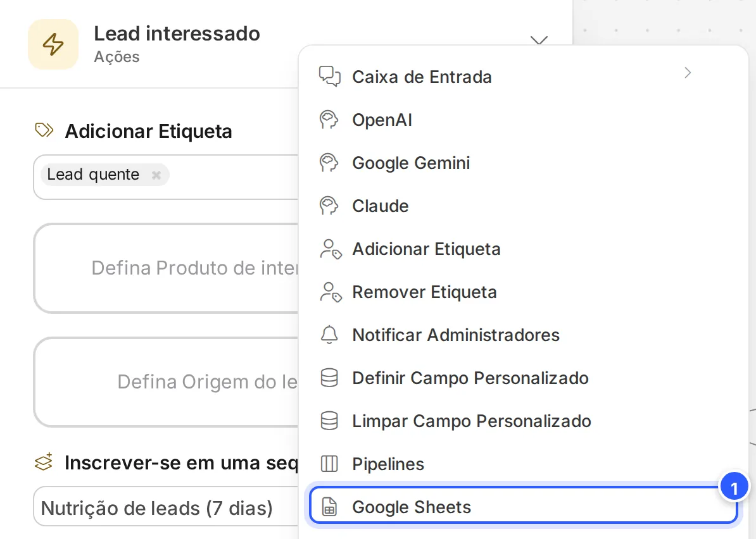756x539 pixels.
Task: Open Caixa de Entrada submenu arrow
Action: point(688,73)
